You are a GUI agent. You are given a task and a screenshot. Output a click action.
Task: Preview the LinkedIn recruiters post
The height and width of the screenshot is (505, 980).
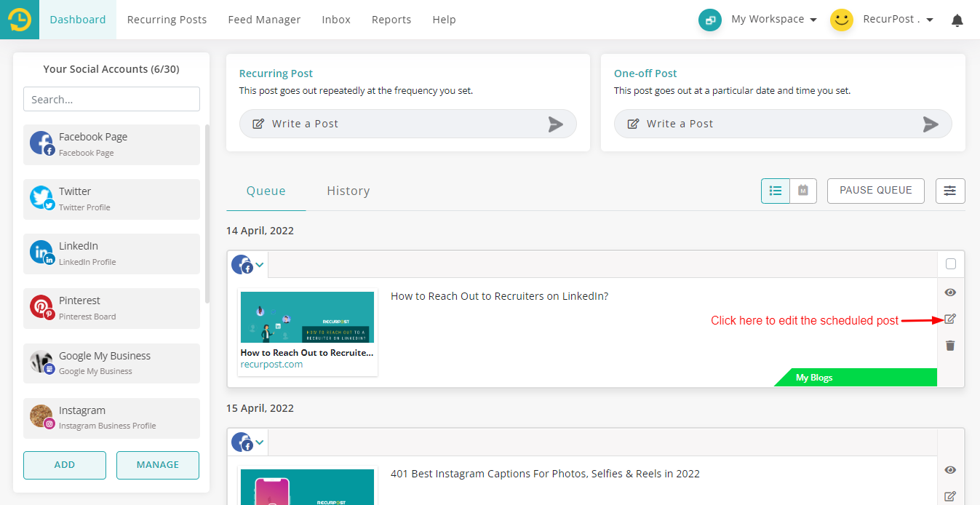pyautogui.click(x=950, y=293)
